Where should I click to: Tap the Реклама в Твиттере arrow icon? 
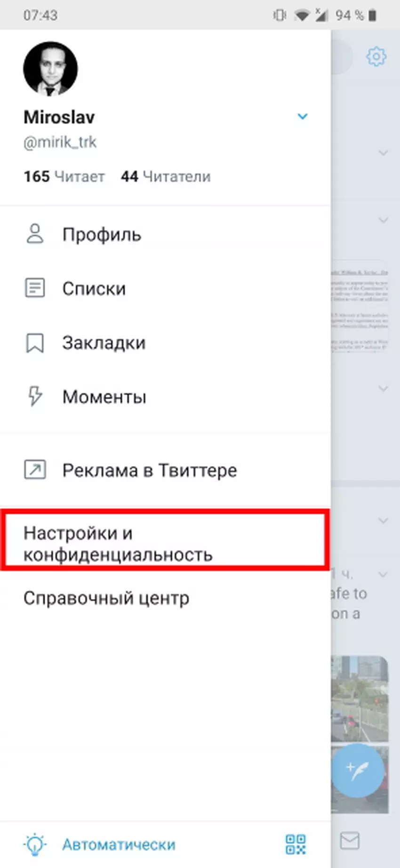click(x=35, y=470)
